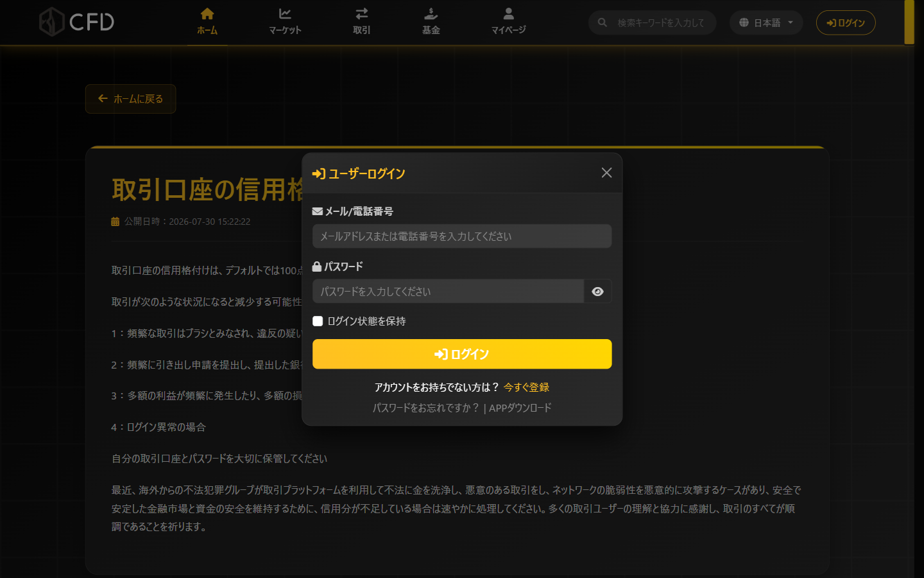
Task: Click the CFD logo
Action: click(x=76, y=22)
